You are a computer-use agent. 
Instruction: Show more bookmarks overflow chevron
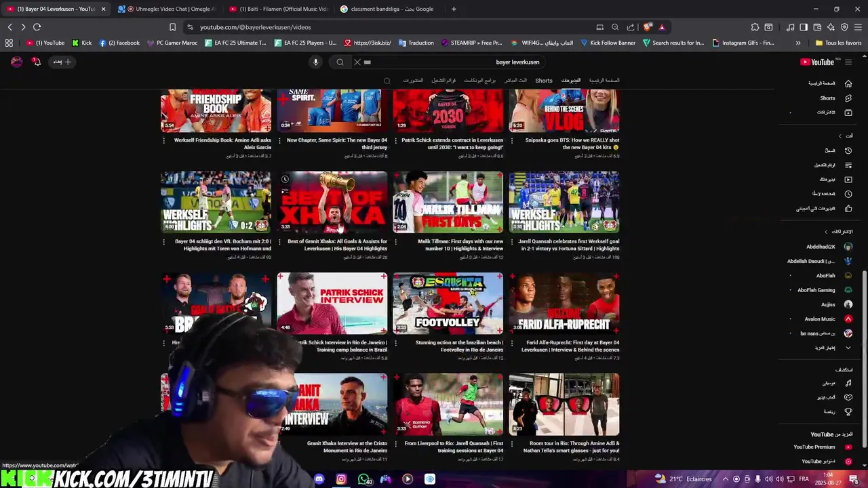(798, 43)
